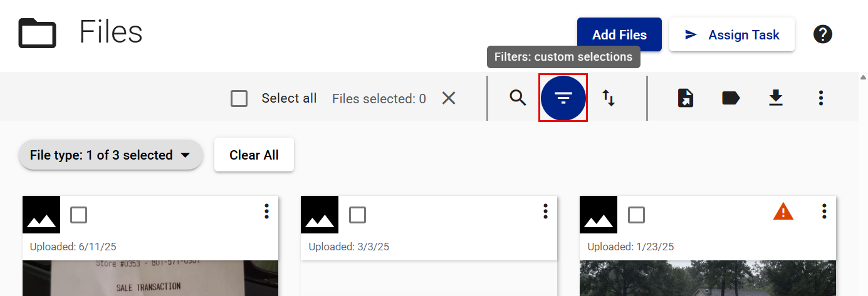The height and width of the screenshot is (296, 868).
Task: Click the move file document icon
Action: tap(686, 98)
